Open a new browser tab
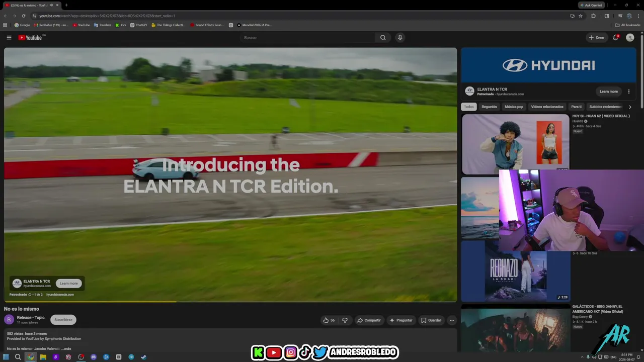 tap(66, 5)
